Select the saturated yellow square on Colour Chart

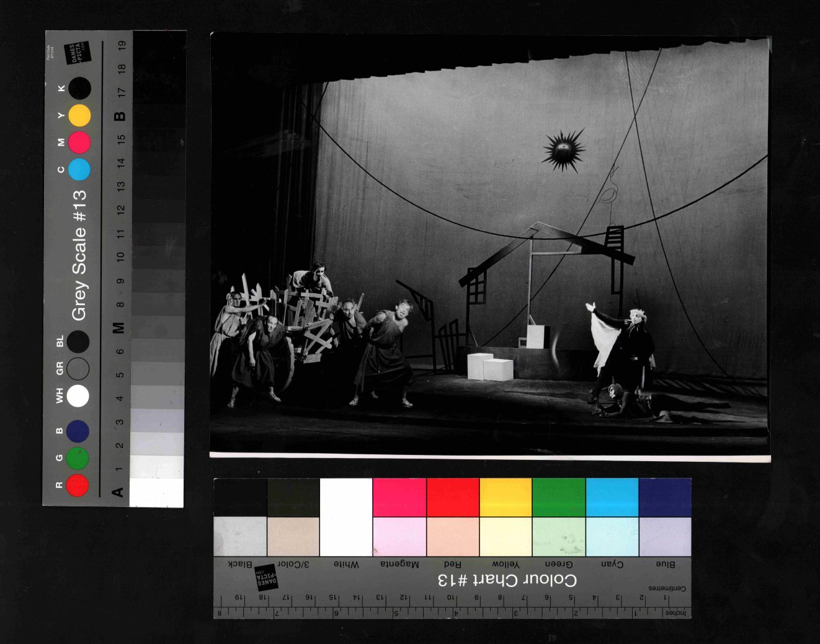pyautogui.click(x=506, y=497)
